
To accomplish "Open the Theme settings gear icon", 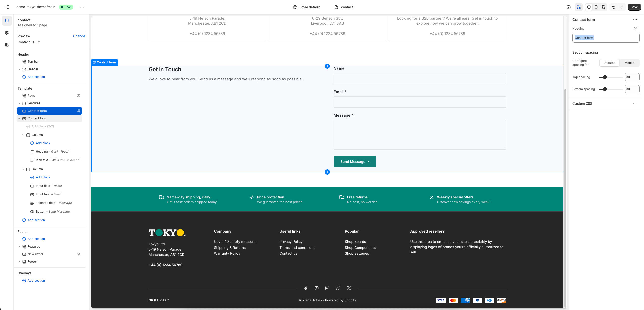I will 7,33.
